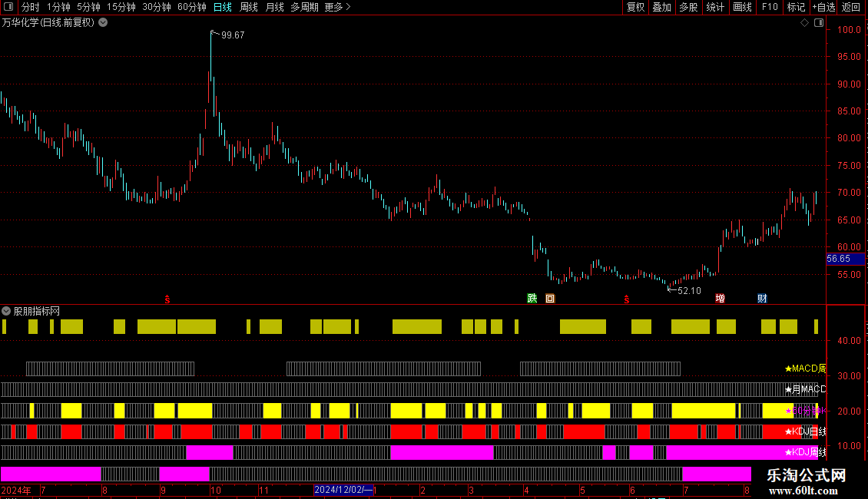Viewport: 868px width, 499px height.
Task: Click the red $ dividend marker near September
Action: 167,299
